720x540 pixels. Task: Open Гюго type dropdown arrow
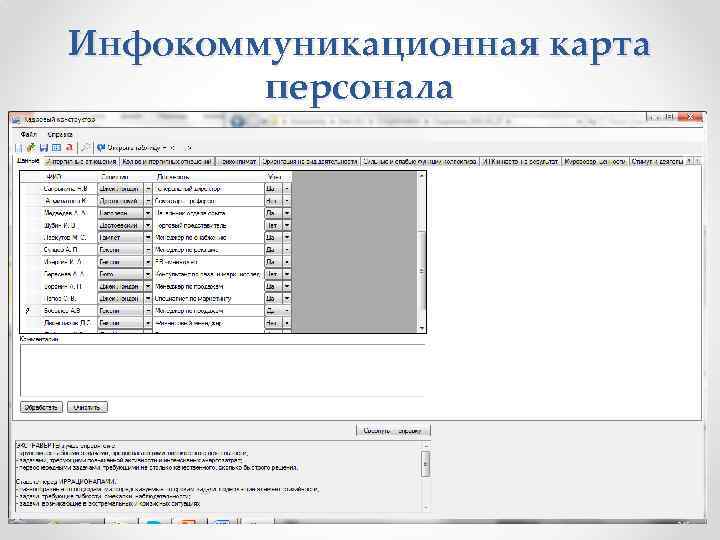(x=148, y=274)
